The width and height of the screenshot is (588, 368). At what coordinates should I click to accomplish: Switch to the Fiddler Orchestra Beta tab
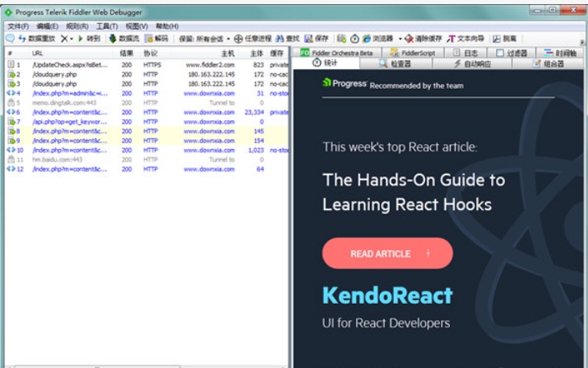(336, 53)
